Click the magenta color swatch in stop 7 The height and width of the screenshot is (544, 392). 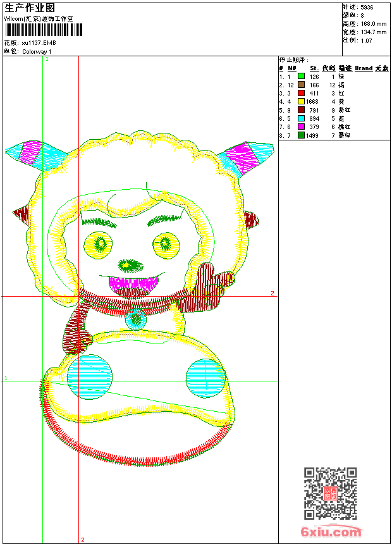(301, 127)
